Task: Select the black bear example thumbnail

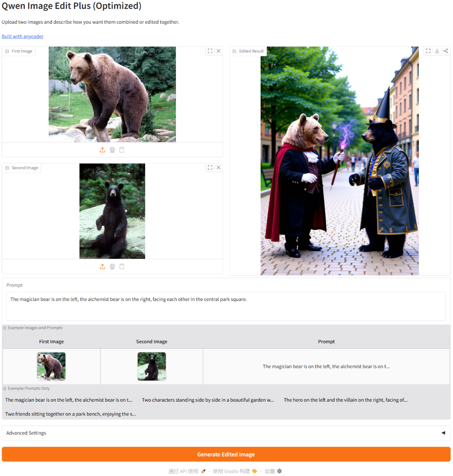Action: pos(152,366)
